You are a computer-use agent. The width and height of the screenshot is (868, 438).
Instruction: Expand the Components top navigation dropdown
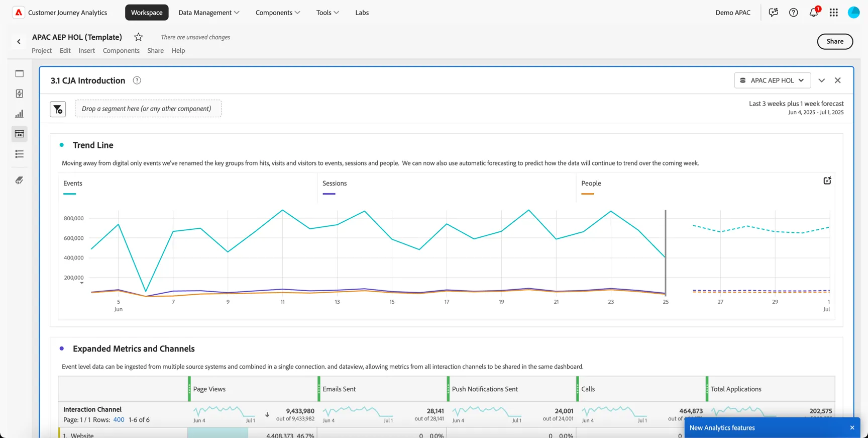(x=278, y=13)
